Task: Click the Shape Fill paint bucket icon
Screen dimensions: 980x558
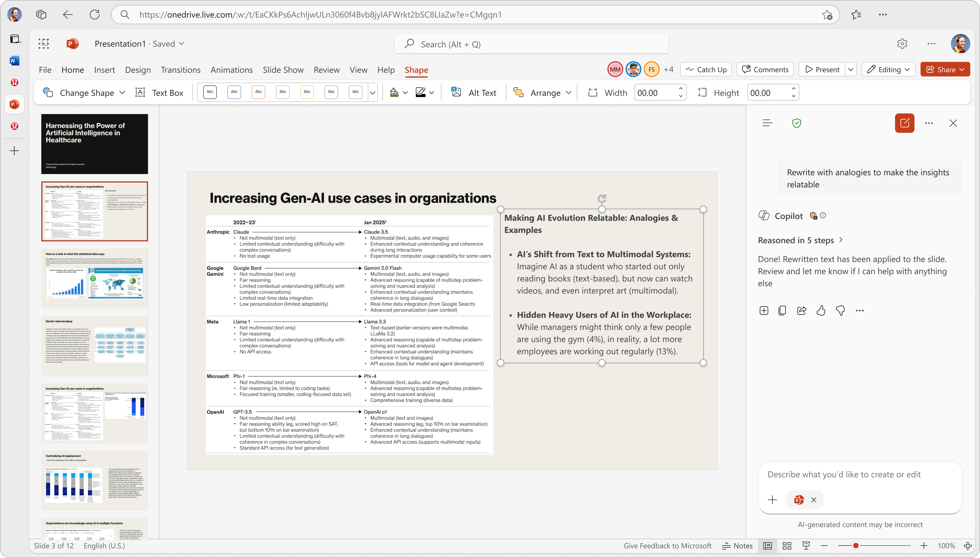Action: pyautogui.click(x=394, y=92)
